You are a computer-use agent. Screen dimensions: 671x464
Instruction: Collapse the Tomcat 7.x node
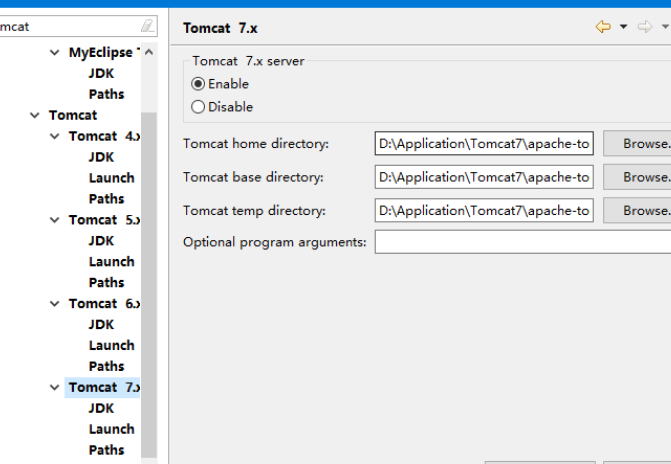coord(54,387)
